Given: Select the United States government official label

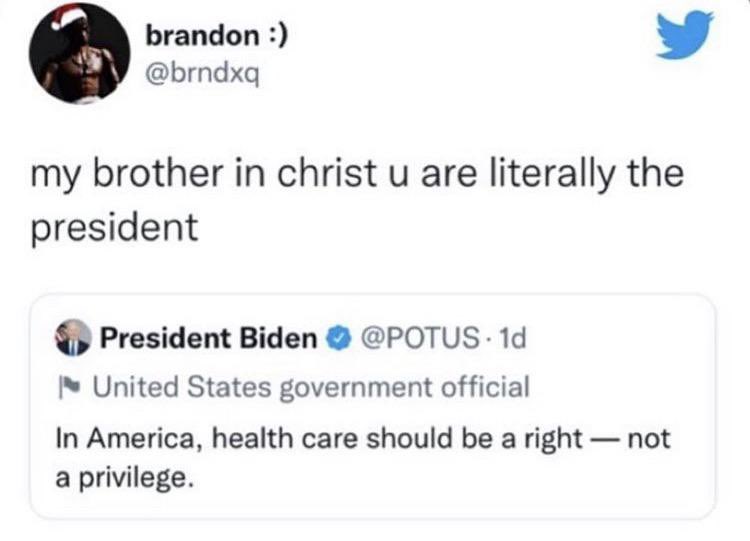Looking at the screenshot, I should (x=311, y=387).
